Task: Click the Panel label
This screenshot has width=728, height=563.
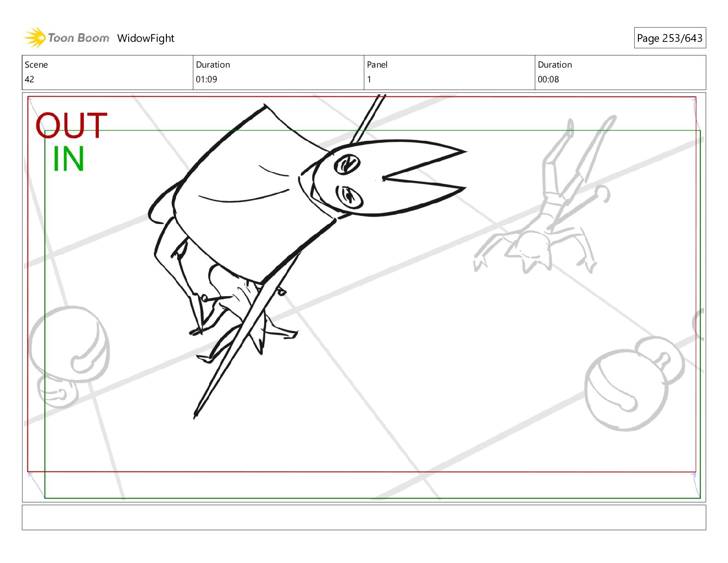Action: point(377,65)
